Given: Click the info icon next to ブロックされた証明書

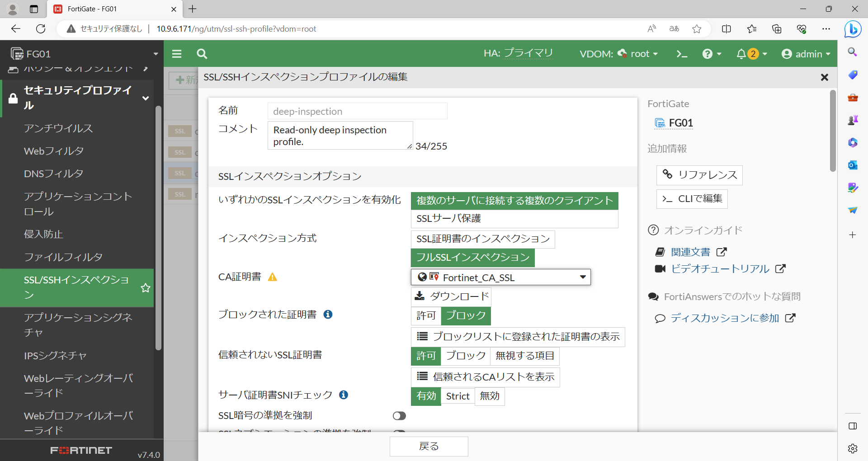Looking at the screenshot, I should click(x=328, y=315).
